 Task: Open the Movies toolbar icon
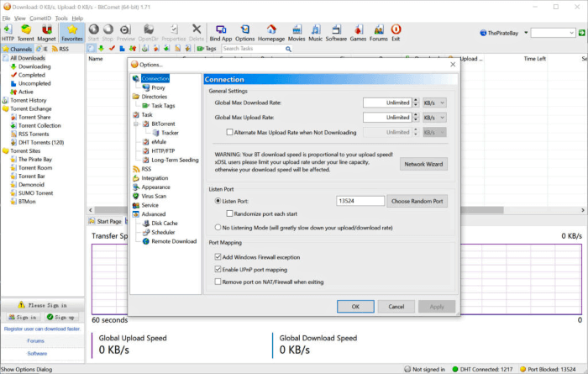[297, 33]
